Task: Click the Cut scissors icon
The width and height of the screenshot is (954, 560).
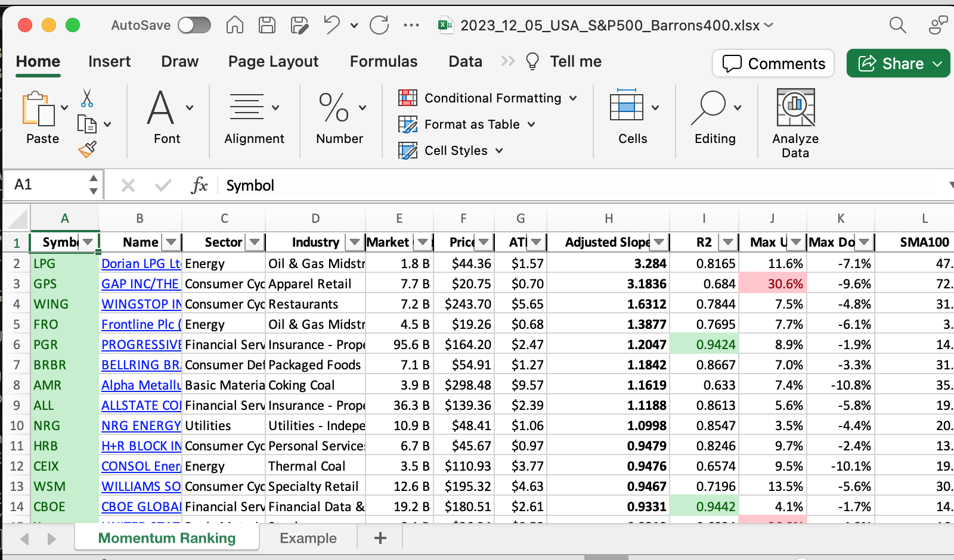Action: [x=87, y=98]
